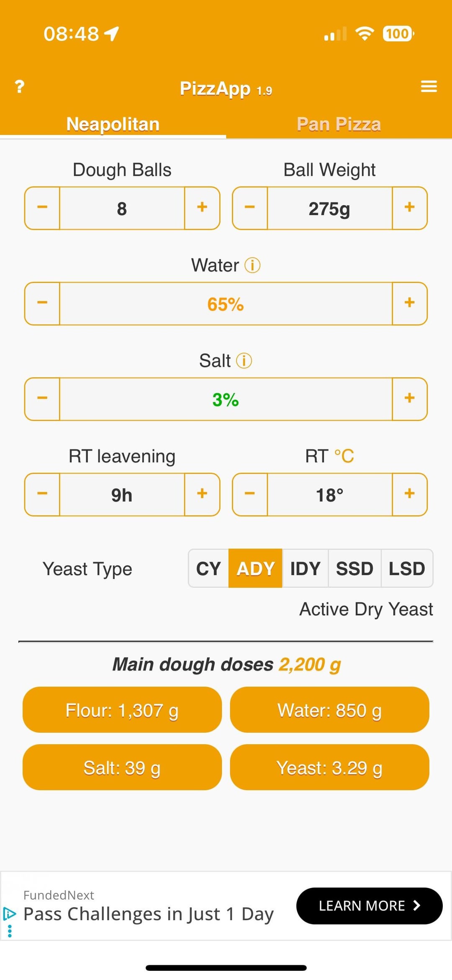The width and height of the screenshot is (452, 980).
Task: Lower the RT temperature value
Action: click(250, 494)
